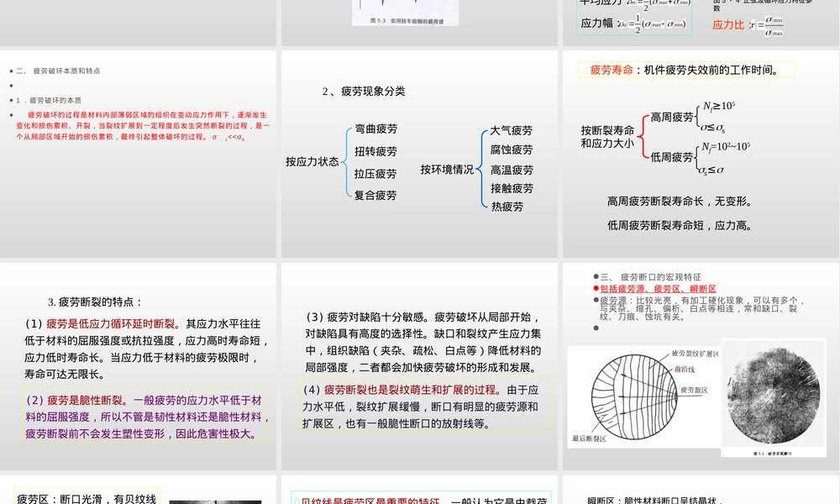Click the purple phrase (2) 疲劳是脆性断裂
This screenshot has height=504, width=840.
(77, 401)
